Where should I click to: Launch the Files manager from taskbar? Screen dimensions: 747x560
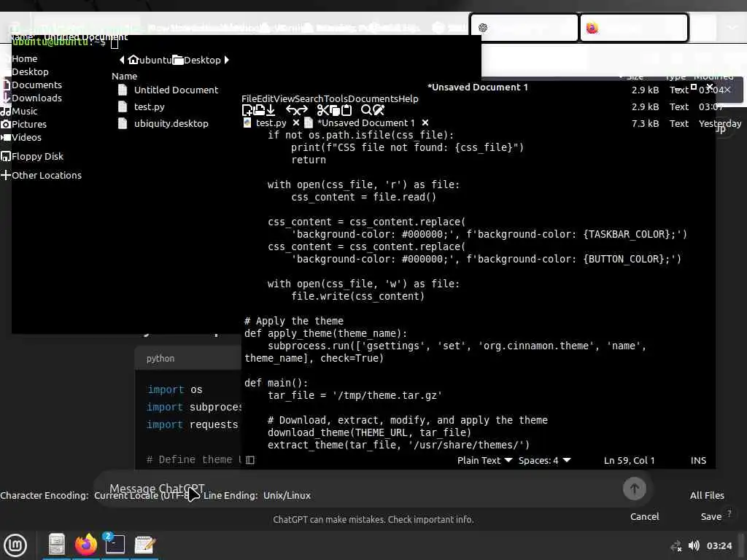57,544
